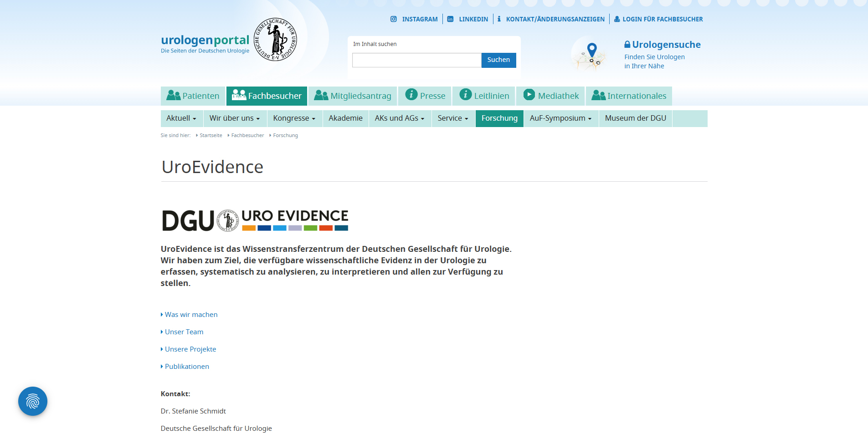Click the Mediathek play icon
The height and width of the screenshot is (434, 868).
coord(529,95)
